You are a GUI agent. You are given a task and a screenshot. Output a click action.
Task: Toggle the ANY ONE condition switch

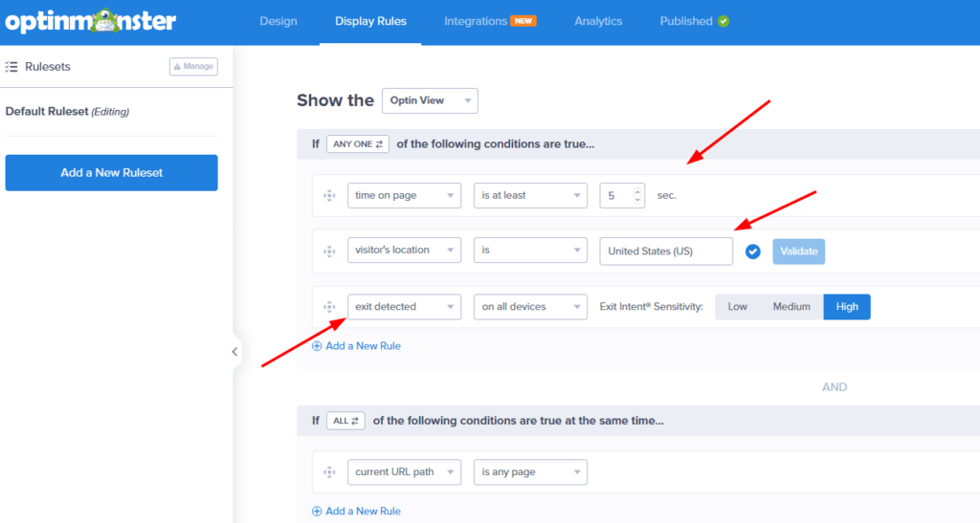point(359,144)
